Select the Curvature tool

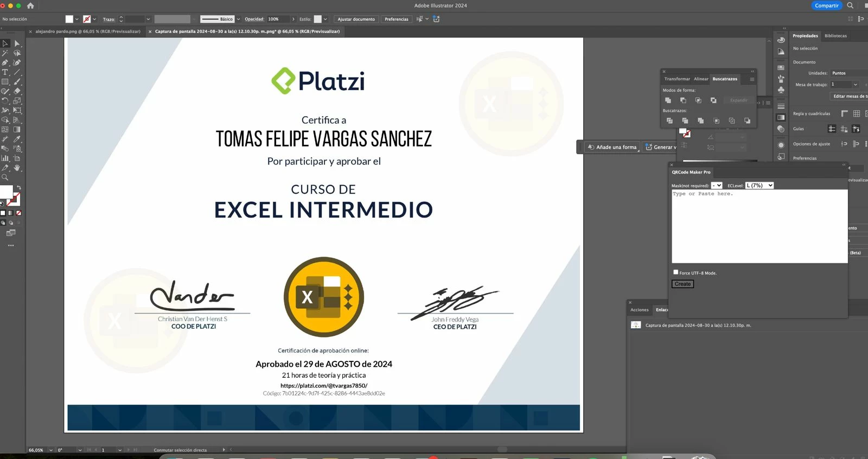17,62
